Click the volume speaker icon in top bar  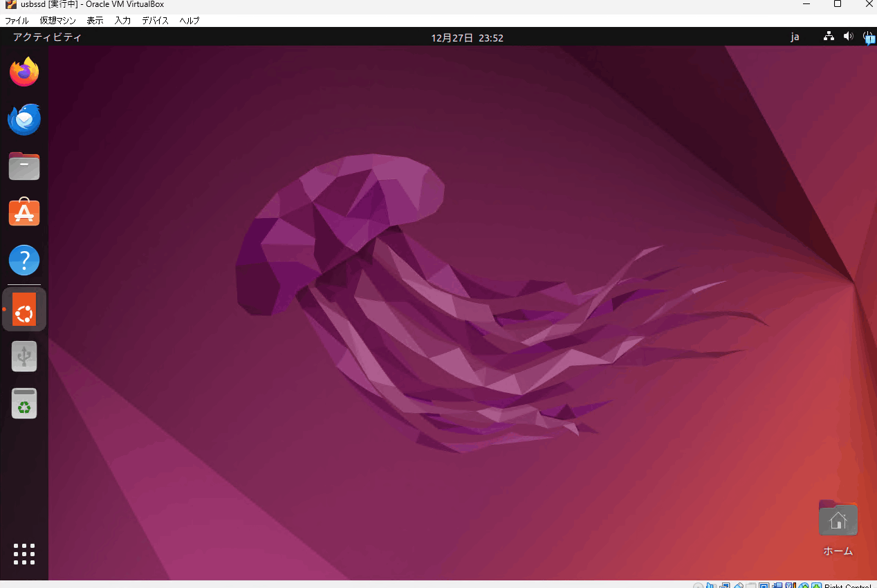pos(849,37)
